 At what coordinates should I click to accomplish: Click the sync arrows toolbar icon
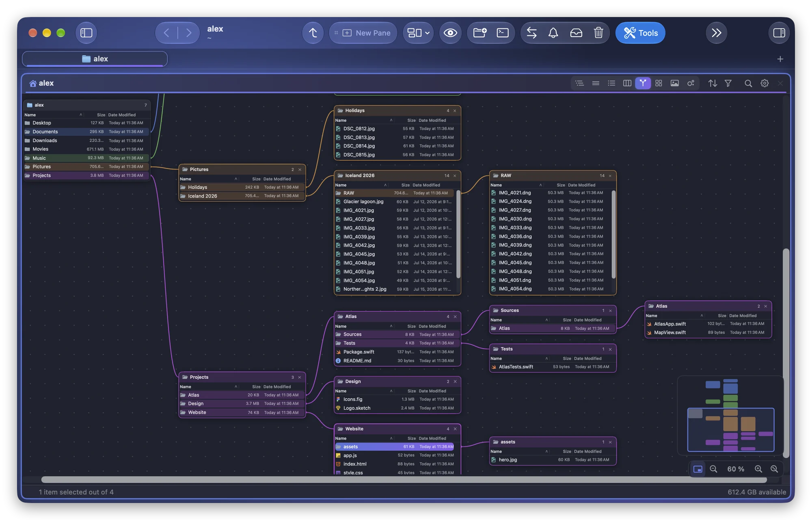click(531, 33)
